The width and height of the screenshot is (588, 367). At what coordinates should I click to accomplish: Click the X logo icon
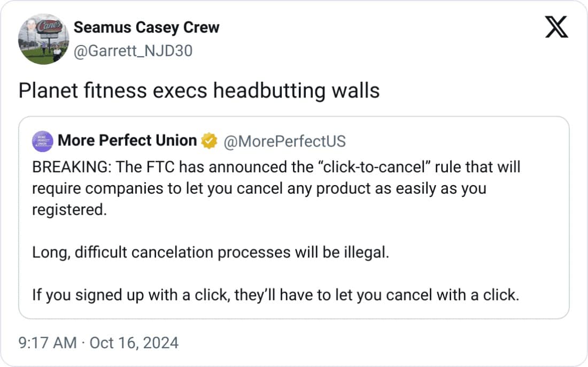[556, 27]
